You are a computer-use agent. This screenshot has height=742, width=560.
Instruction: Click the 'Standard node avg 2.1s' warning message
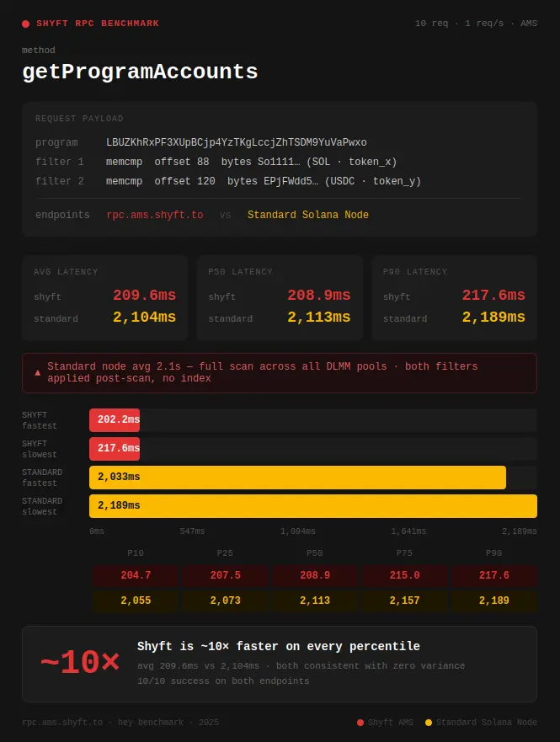click(263, 372)
